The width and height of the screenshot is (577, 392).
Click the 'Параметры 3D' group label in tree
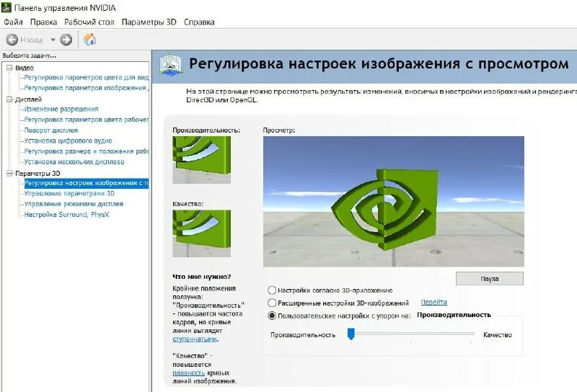pos(38,173)
